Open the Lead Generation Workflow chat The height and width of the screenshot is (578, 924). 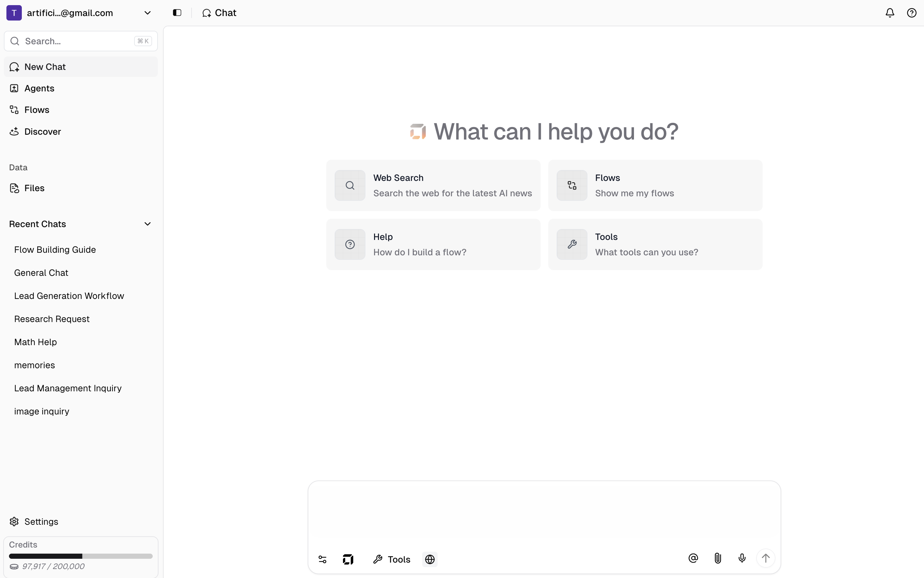coord(69,295)
